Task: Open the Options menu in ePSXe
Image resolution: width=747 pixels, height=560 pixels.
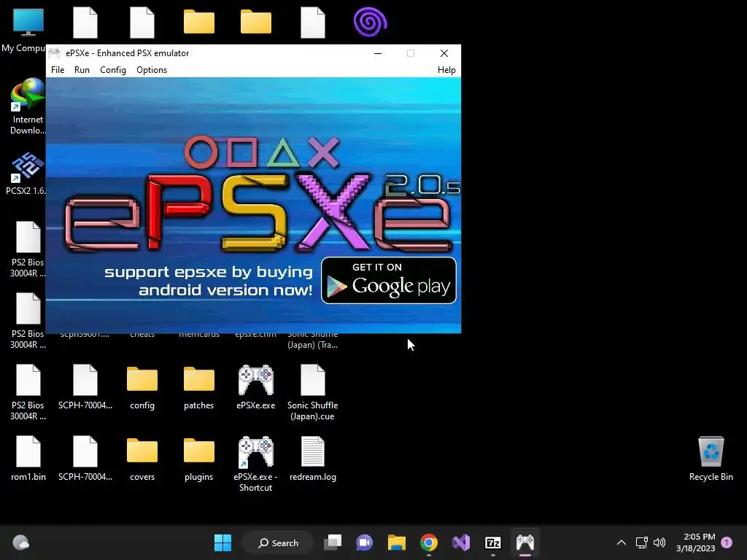Action: 152,70
